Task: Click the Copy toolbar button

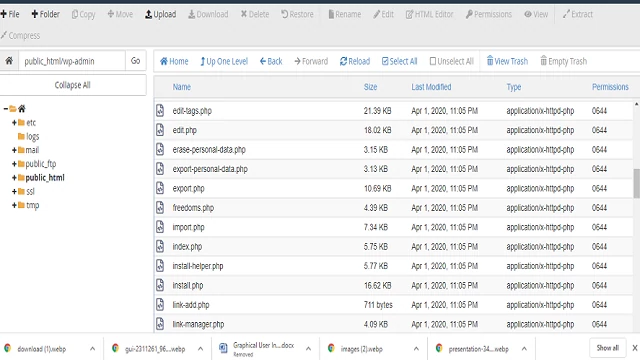Action: coord(84,14)
